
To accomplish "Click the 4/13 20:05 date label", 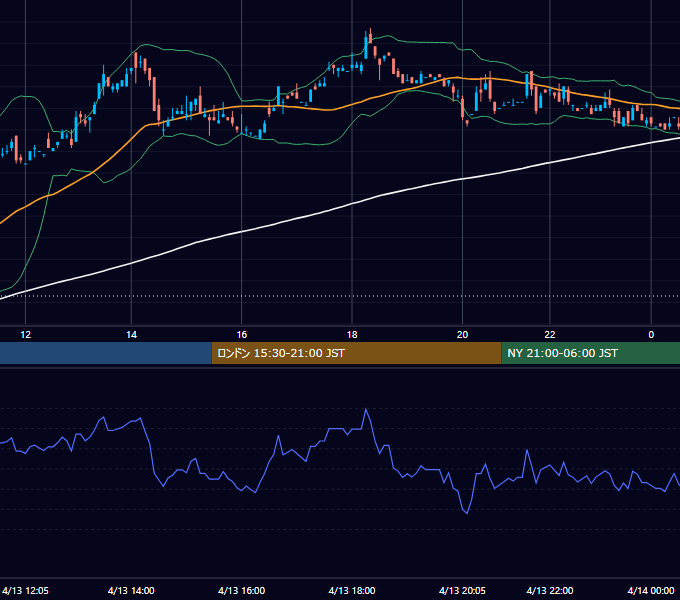I will 462,591.
